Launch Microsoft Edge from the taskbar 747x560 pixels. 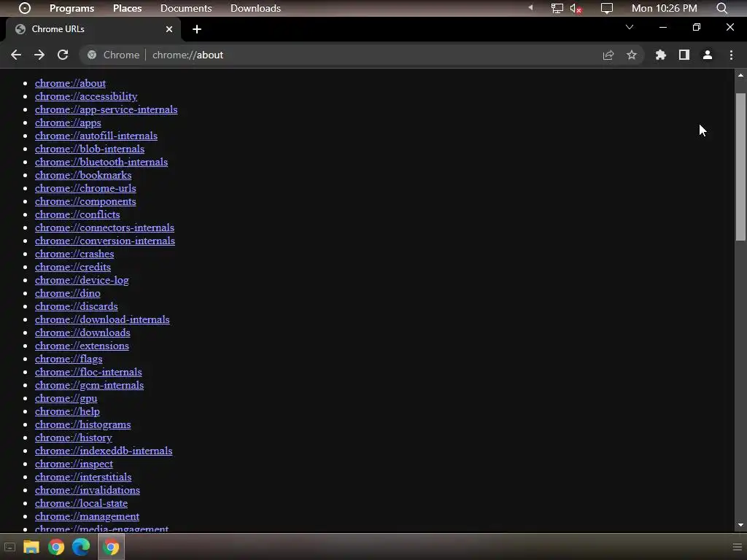click(x=81, y=547)
